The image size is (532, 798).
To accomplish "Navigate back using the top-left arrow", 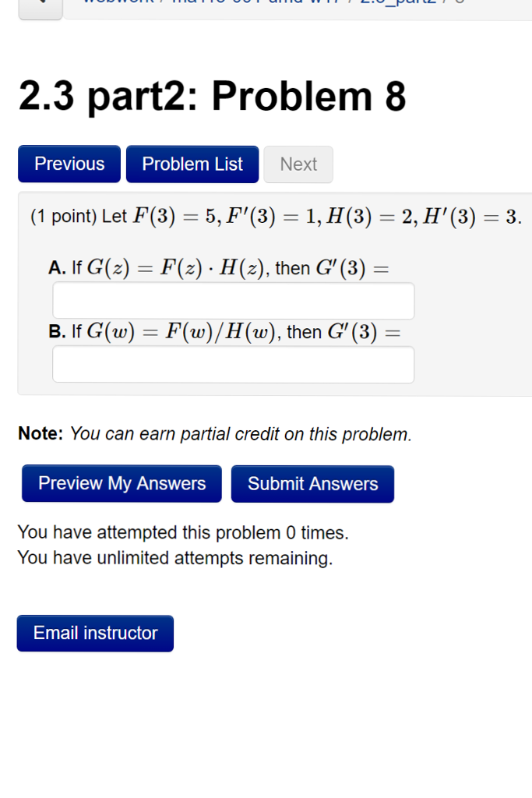I will click(x=40, y=6).
